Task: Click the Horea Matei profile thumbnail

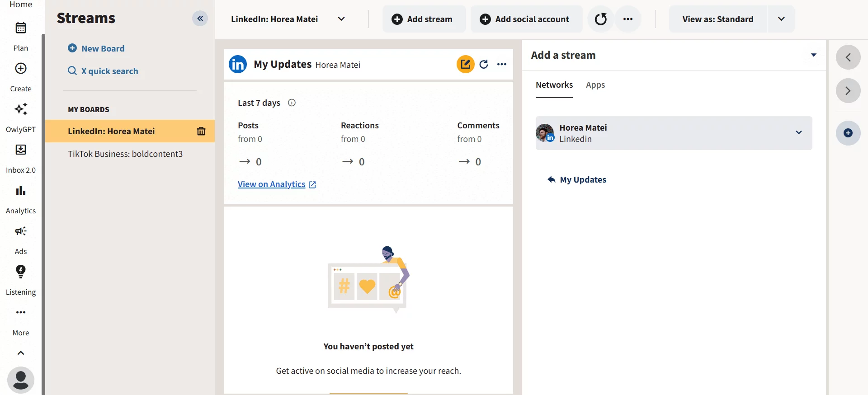Action: pos(545,133)
